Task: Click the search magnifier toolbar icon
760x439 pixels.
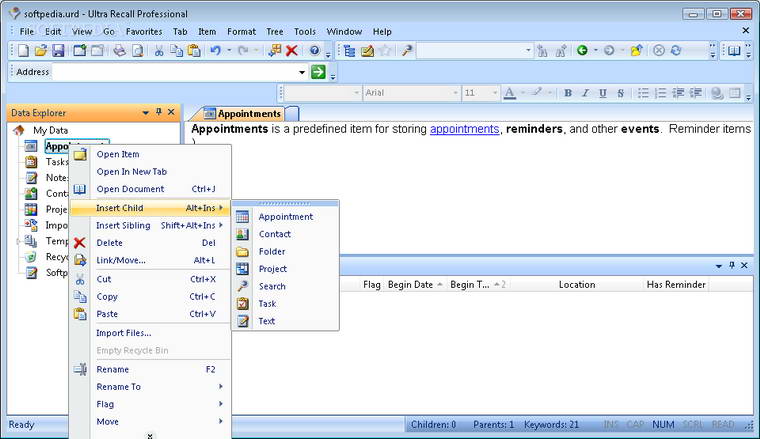Action: (x=407, y=50)
